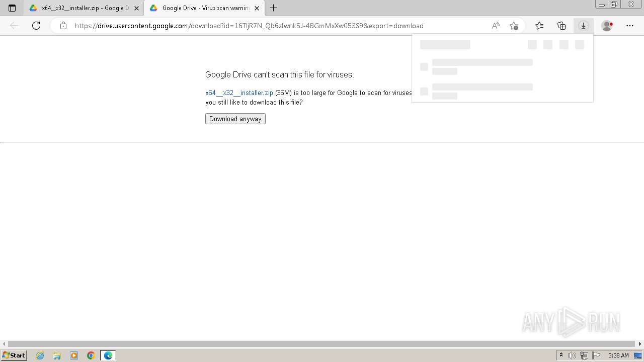Show hidden system tray icons

[561, 355]
